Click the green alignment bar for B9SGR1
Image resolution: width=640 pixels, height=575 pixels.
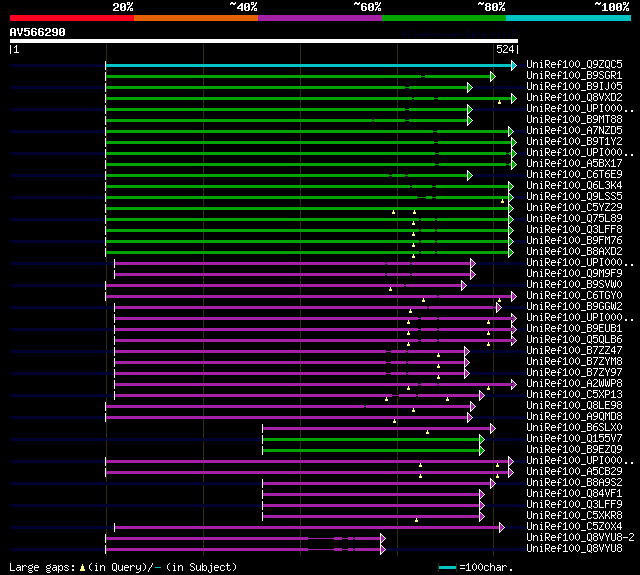pos(298,76)
